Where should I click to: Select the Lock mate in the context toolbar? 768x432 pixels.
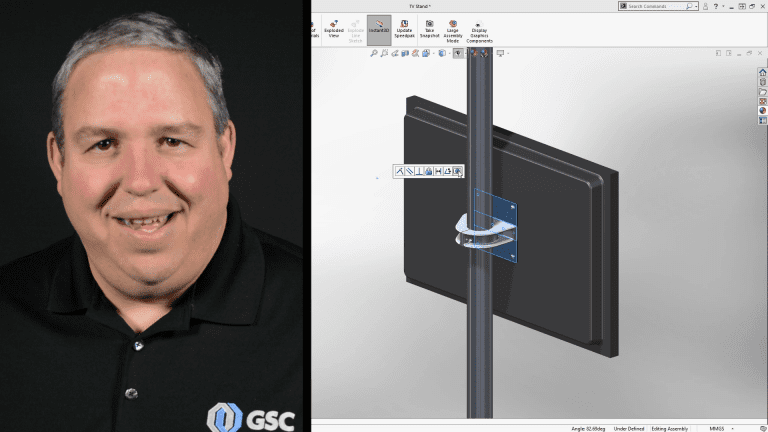point(428,171)
